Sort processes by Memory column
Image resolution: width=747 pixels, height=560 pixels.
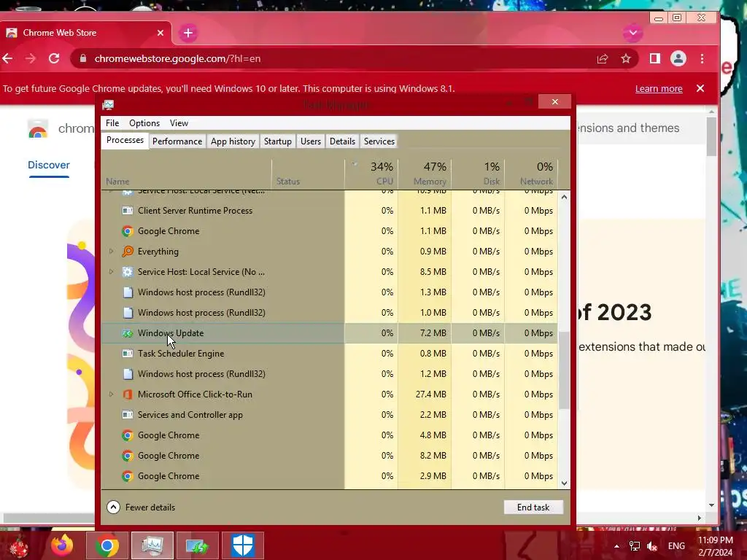pyautogui.click(x=425, y=174)
